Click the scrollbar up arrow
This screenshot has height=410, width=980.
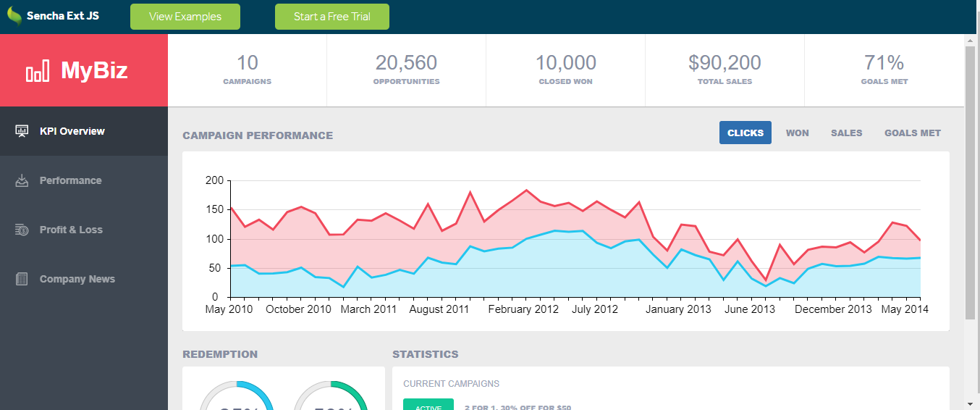[x=971, y=41]
